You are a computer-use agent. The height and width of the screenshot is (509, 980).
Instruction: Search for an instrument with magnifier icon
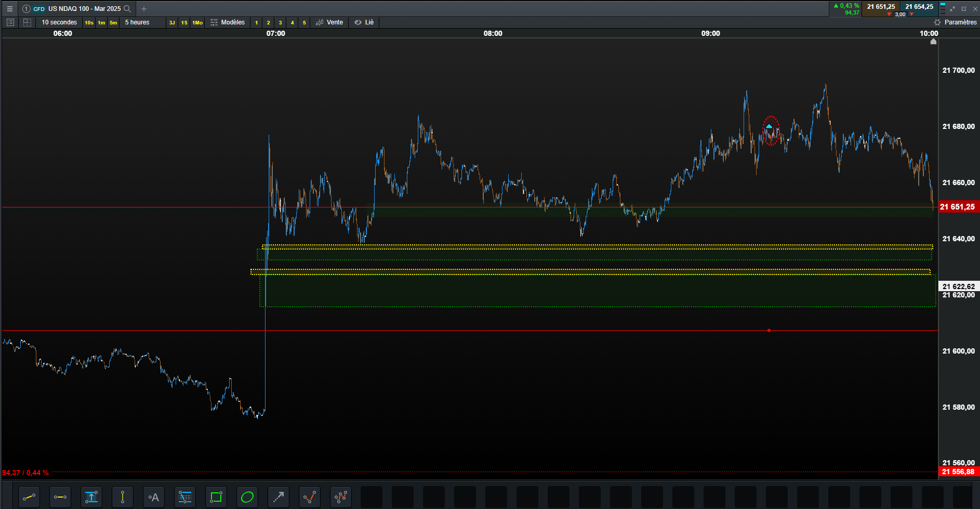(127, 9)
